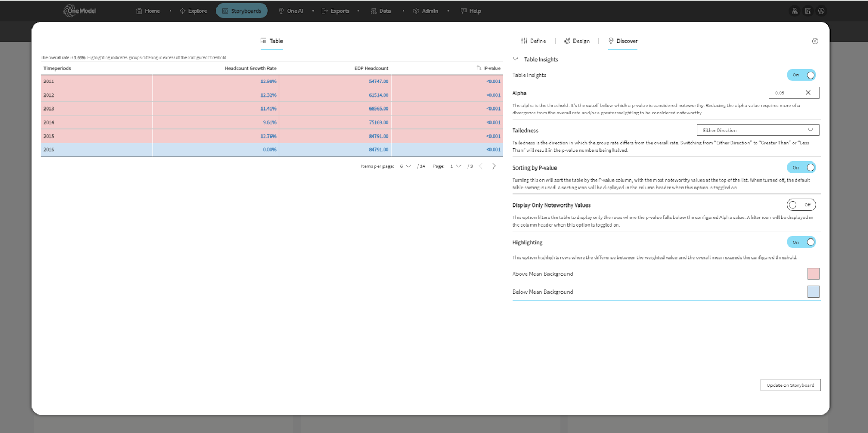Enable Display Only Noteworthy Values toggle

(801, 205)
